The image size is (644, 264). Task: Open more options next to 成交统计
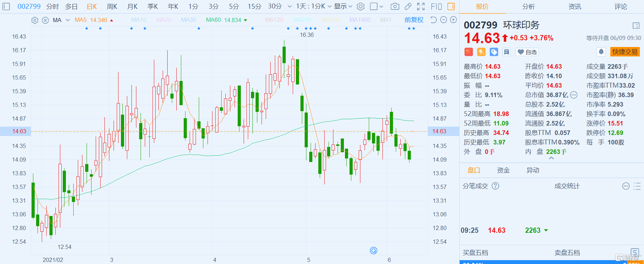[x=626, y=186]
